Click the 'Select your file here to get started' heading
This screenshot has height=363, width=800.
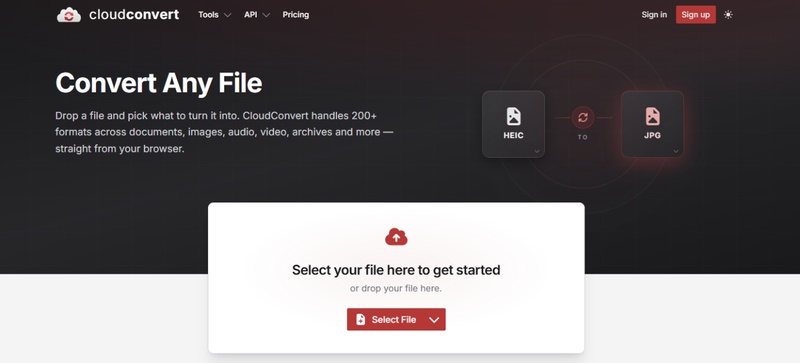[x=396, y=270]
